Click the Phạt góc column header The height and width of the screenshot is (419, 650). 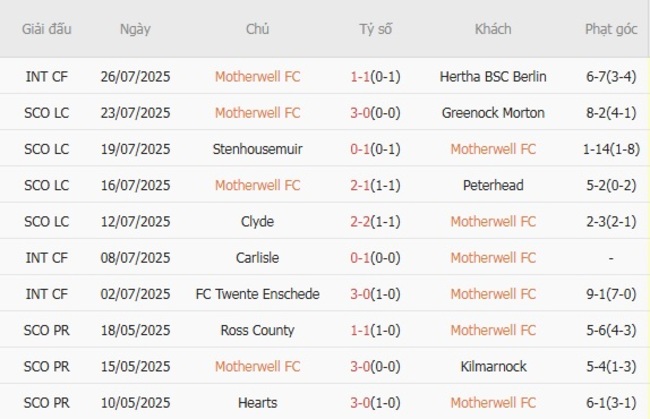(611, 29)
